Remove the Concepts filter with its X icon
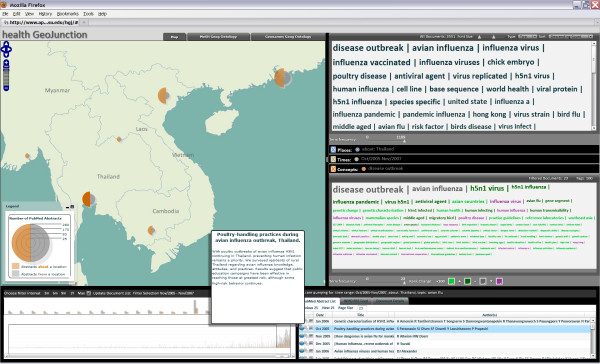The height and width of the screenshot is (364, 600). 333,169
